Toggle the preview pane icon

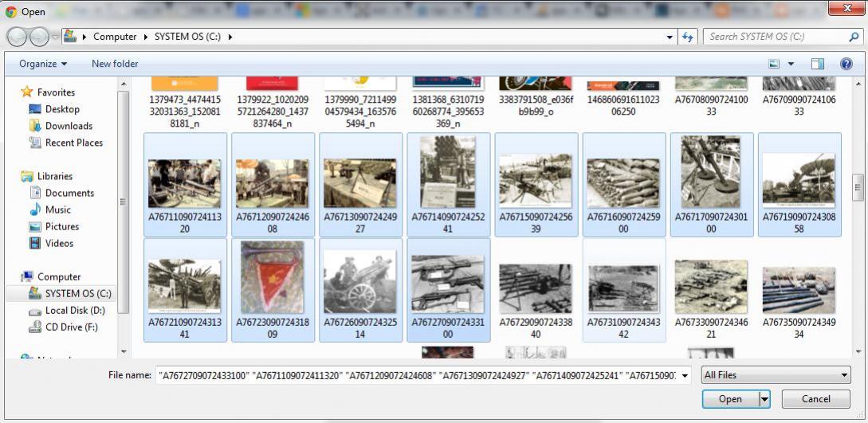[818, 65]
